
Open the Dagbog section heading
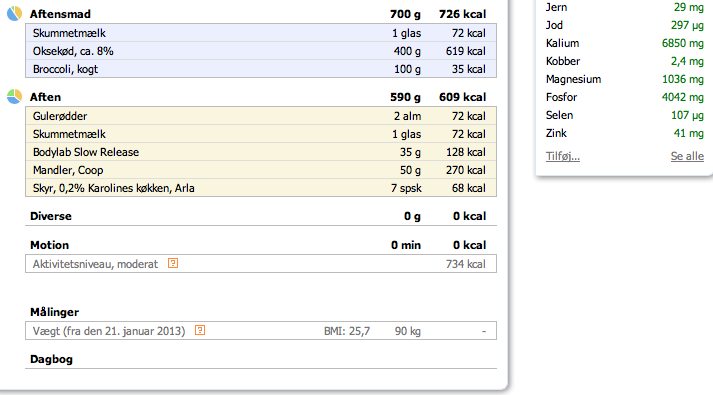pos(51,359)
